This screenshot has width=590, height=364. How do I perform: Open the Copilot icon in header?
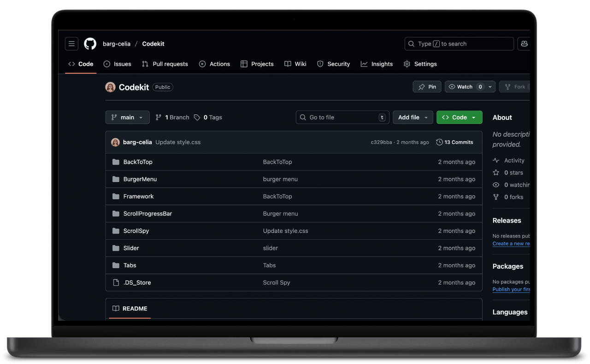coord(524,44)
